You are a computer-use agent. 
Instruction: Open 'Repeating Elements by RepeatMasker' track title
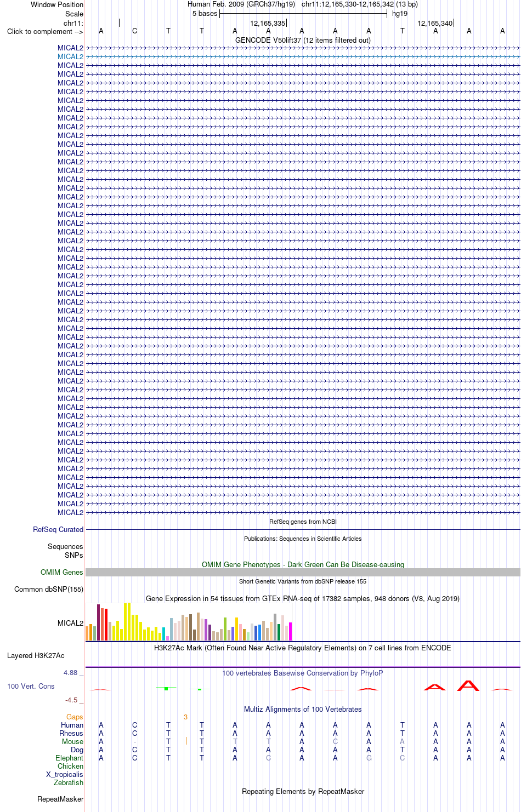(303, 791)
